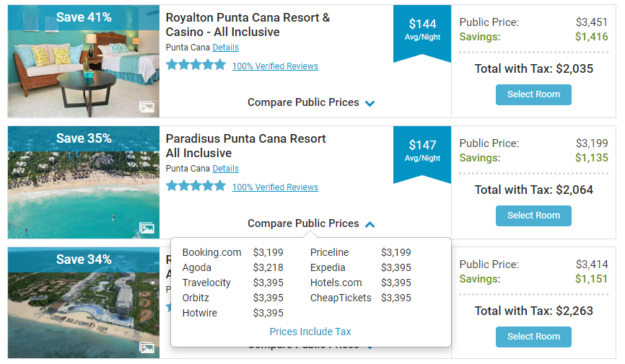Open photo gallery icon on Paradisus image

pyautogui.click(x=147, y=228)
